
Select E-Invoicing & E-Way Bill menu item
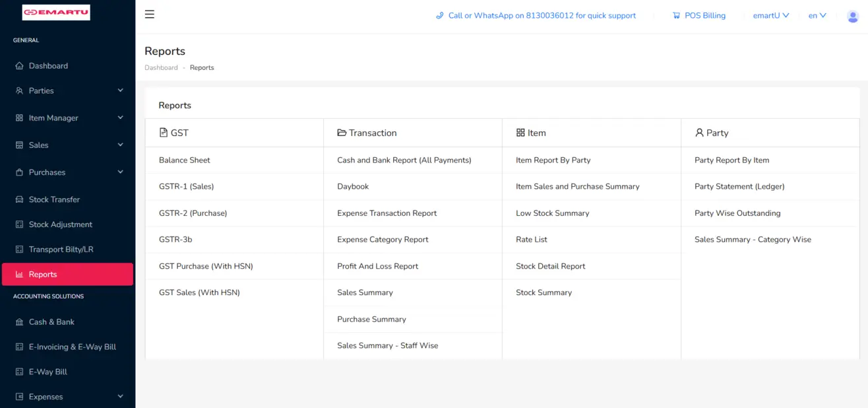(72, 347)
